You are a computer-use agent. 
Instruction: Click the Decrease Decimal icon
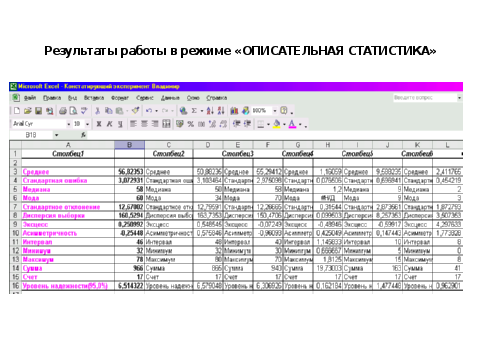pyautogui.click(x=223, y=124)
